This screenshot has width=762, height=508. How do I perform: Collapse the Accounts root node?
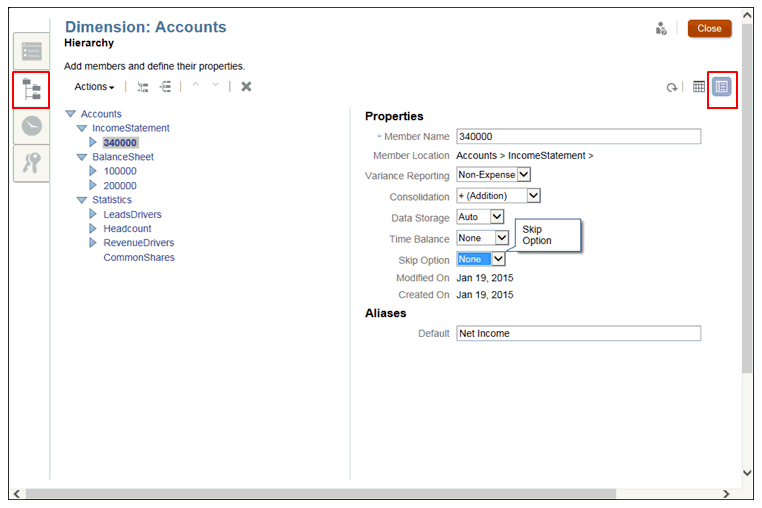70,114
